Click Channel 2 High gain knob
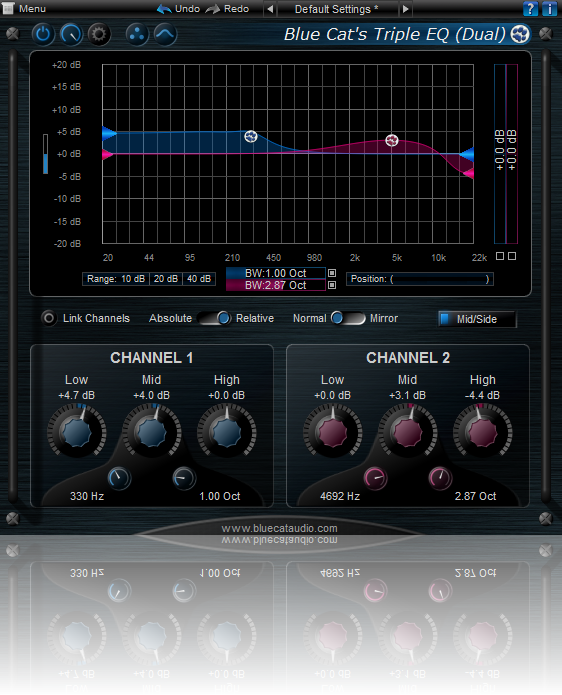Image resolution: width=562 pixels, height=695 pixels. click(483, 432)
